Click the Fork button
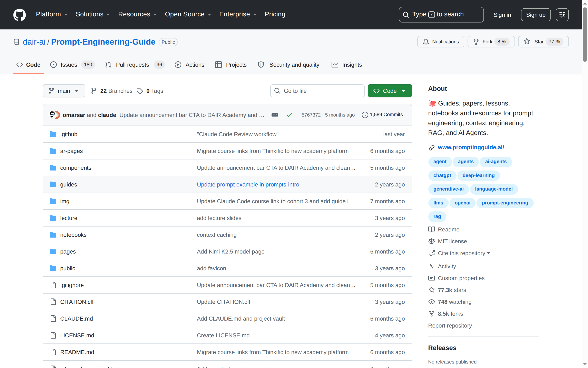This screenshot has width=588, height=368. point(491,42)
